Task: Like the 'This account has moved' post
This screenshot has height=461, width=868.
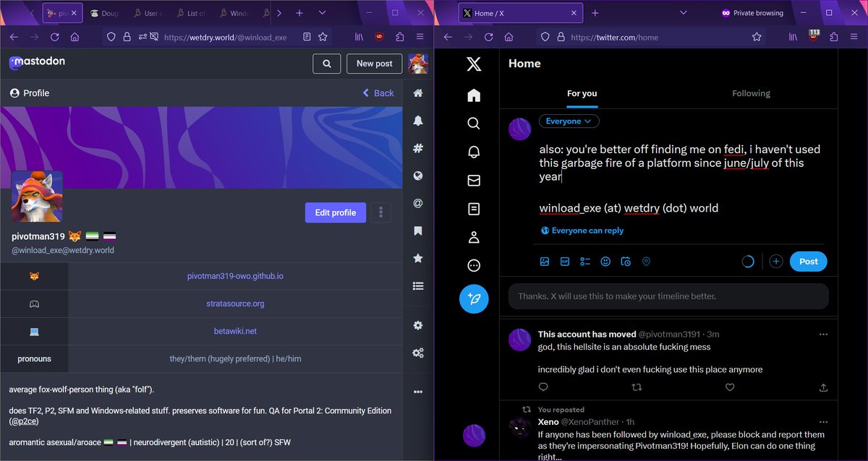Action: click(730, 387)
